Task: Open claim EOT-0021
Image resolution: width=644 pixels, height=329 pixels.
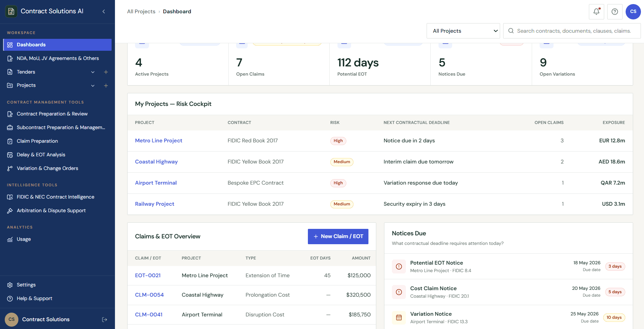Action: coord(148,276)
